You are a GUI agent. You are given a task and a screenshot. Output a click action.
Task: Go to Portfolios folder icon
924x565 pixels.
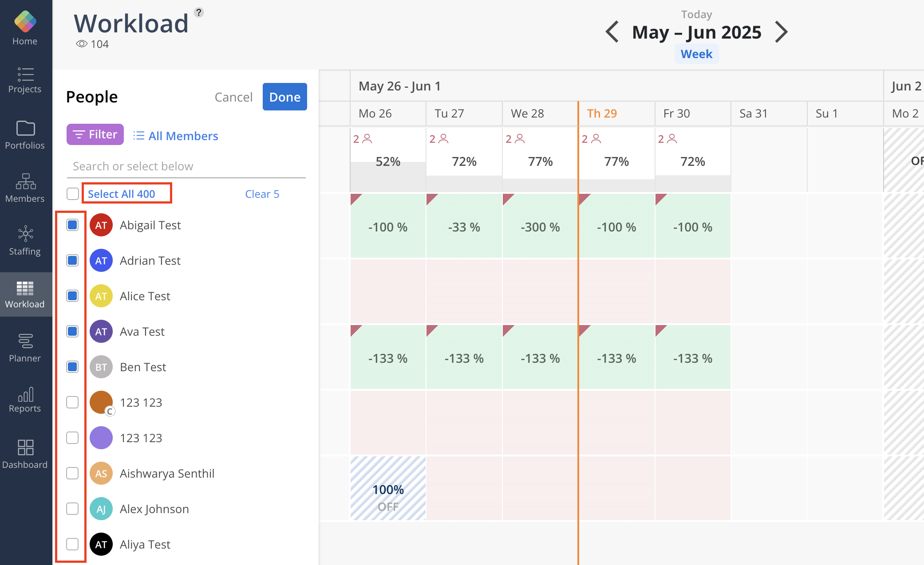pos(25,128)
